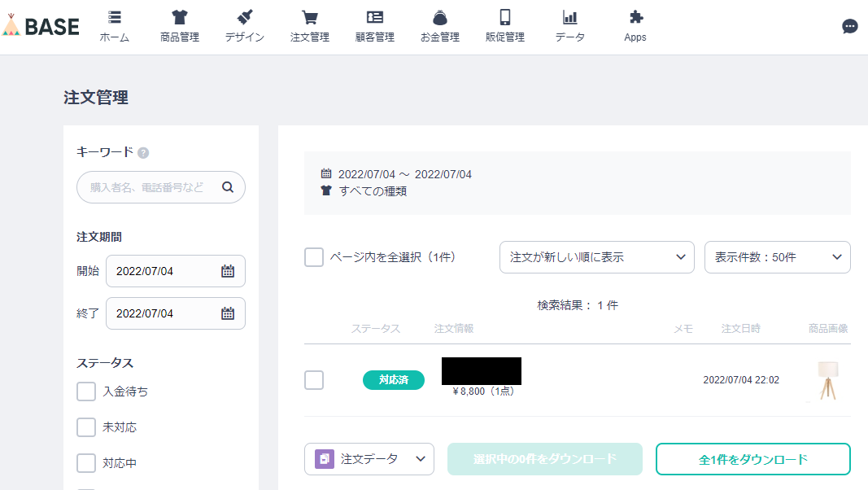Open the chat bubble in top right

[x=849, y=26]
